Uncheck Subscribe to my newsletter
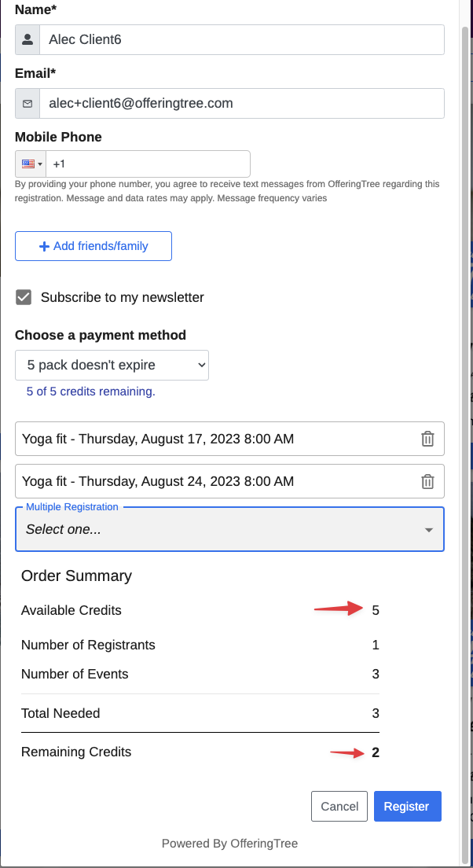This screenshot has height=868, width=473. click(24, 297)
